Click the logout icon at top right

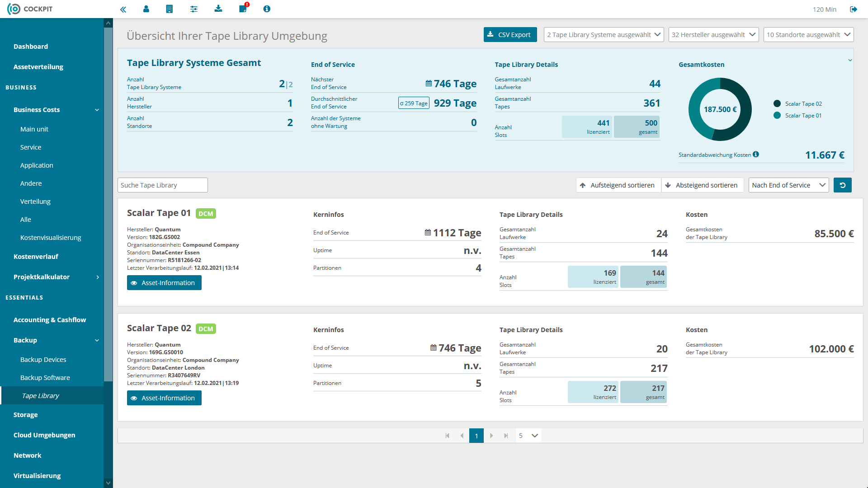854,9
